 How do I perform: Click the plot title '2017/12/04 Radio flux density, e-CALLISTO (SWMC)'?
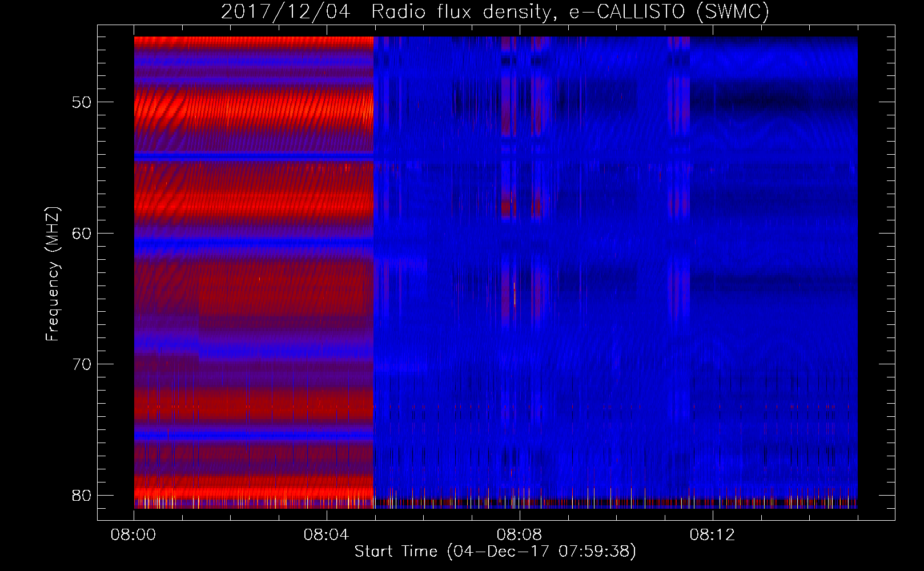click(x=495, y=12)
